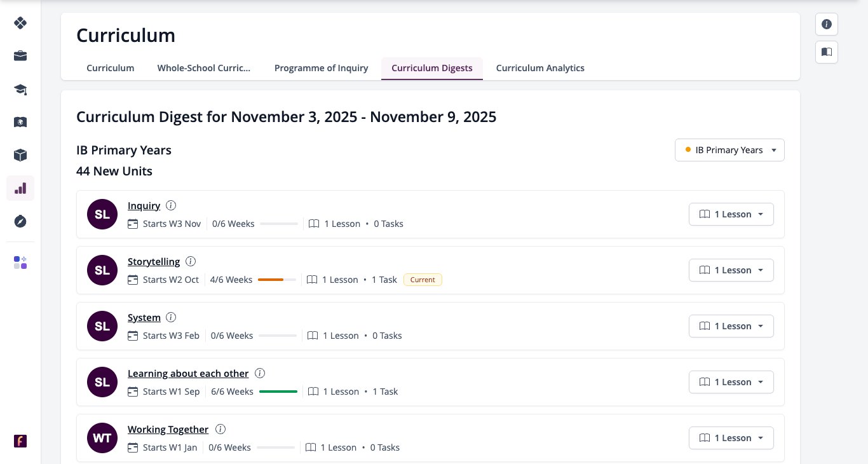Open the Storytelling unit link
Screen dimensions: 868x464
(154, 261)
